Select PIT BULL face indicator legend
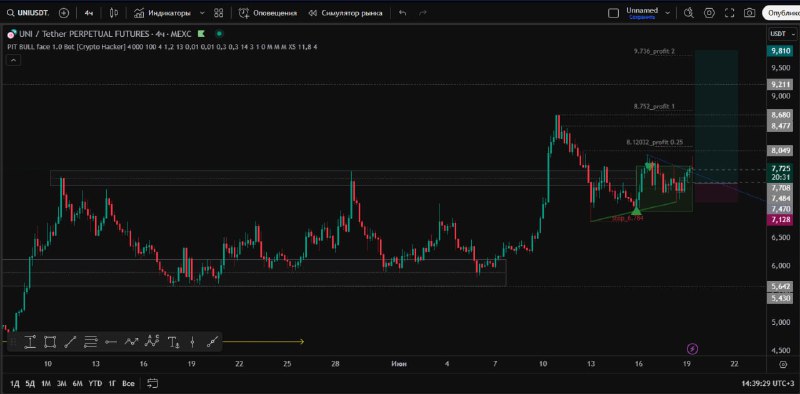This screenshot has width=800, height=394. click(162, 47)
